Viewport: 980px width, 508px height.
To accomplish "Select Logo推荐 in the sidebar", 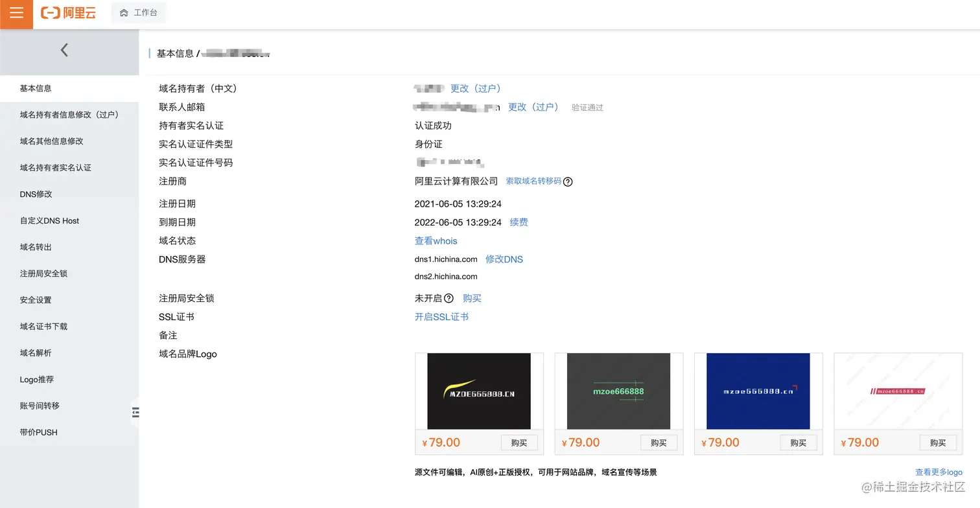I will click(x=69, y=380).
